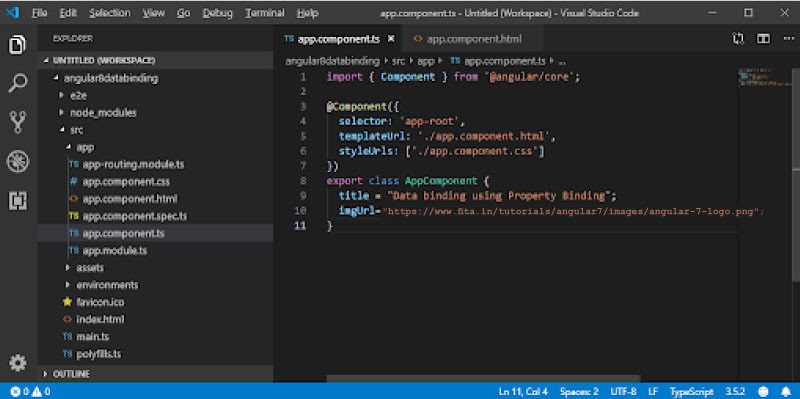This screenshot has width=800, height=399.
Task: Click TypeScript version 3.5.2 indicator
Action: [x=736, y=392]
